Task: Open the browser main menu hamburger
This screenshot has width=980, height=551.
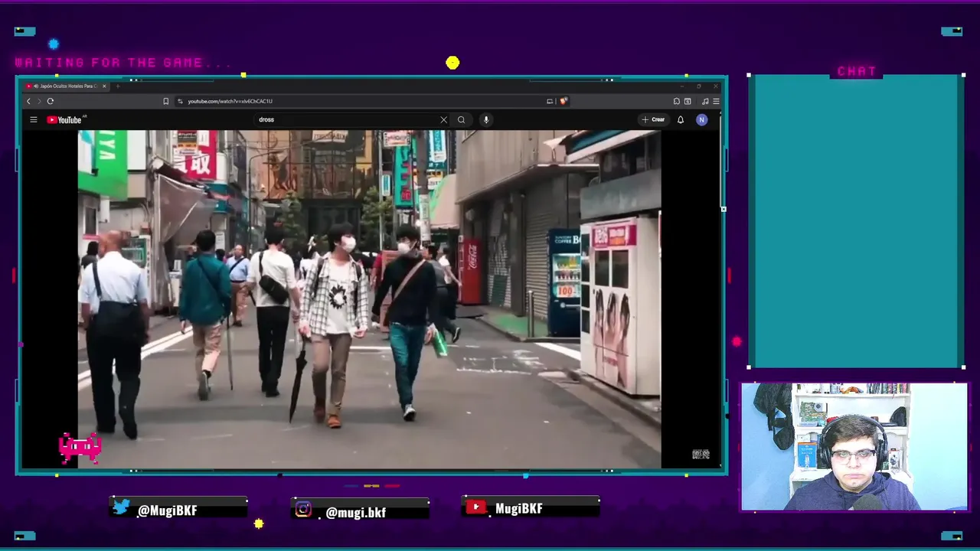Action: pos(716,101)
